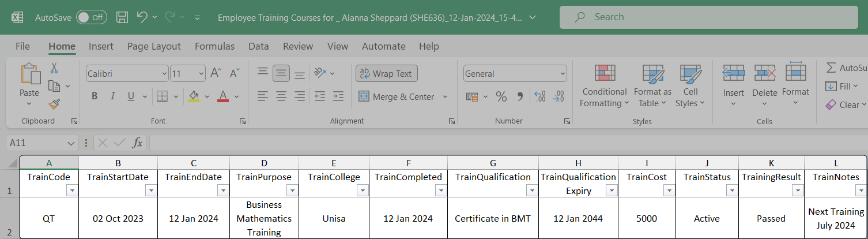Toggle the AutoSave switch on
This screenshot has width=868, height=239.
91,17
